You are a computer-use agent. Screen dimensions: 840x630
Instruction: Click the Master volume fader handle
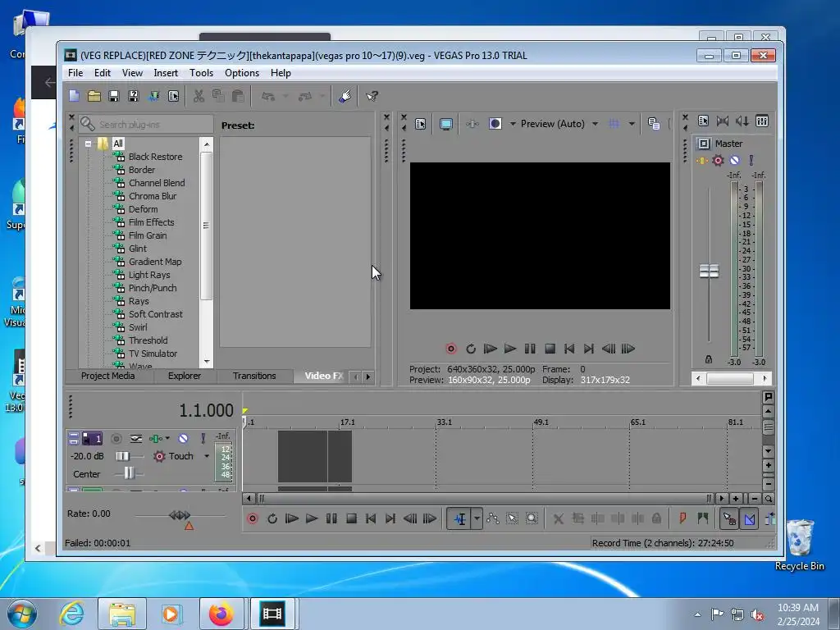tap(709, 271)
